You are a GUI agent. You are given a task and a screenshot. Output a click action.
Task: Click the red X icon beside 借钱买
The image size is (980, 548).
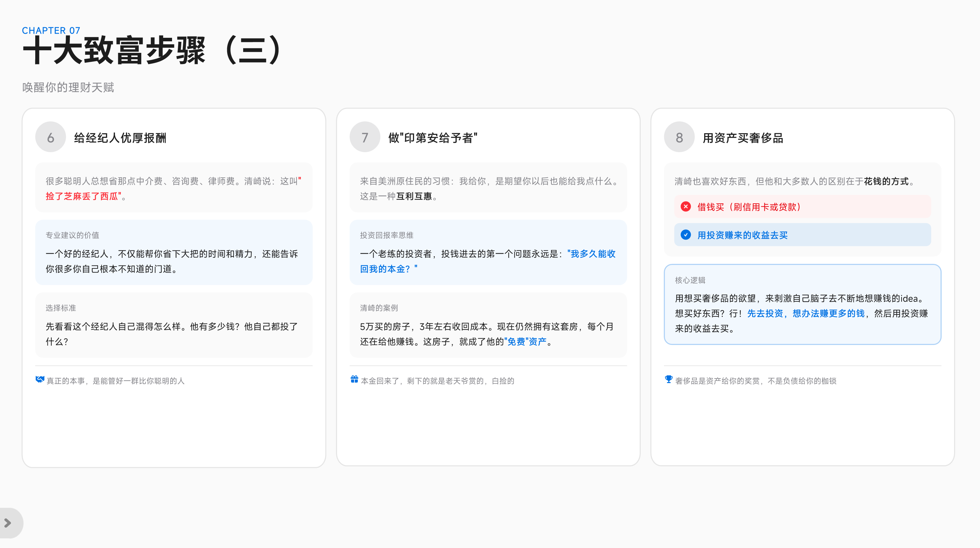686,207
